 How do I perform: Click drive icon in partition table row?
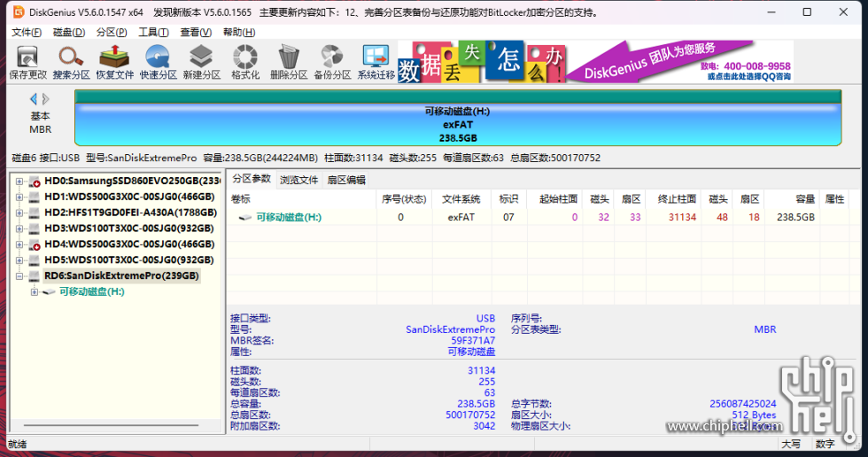coord(245,218)
